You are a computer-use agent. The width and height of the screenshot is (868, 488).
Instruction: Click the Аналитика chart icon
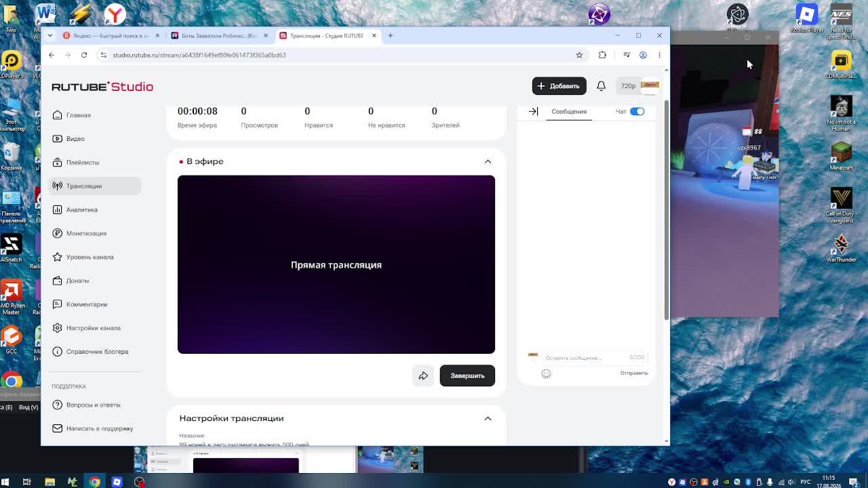58,209
